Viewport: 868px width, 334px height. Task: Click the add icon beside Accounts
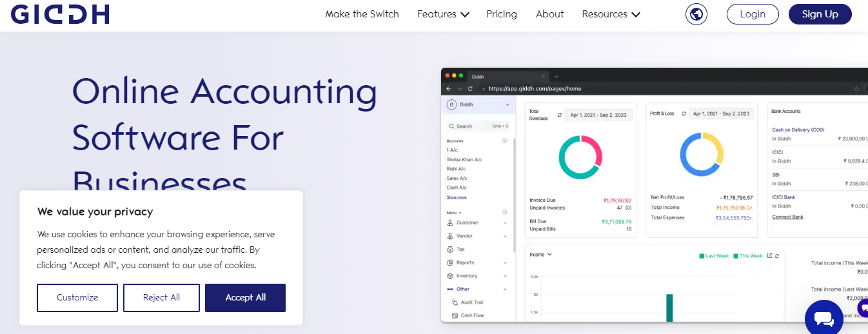(505, 141)
